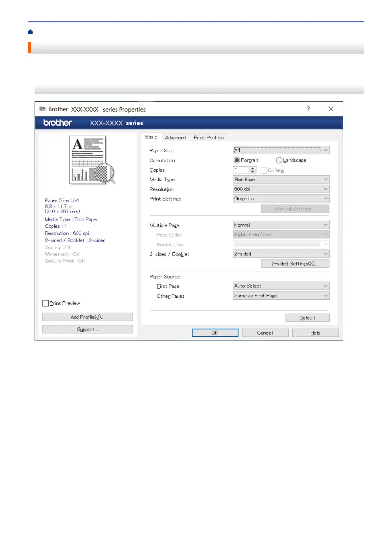Open the Multiple Page dropdown
This screenshot has width=392, height=554.
click(281, 225)
